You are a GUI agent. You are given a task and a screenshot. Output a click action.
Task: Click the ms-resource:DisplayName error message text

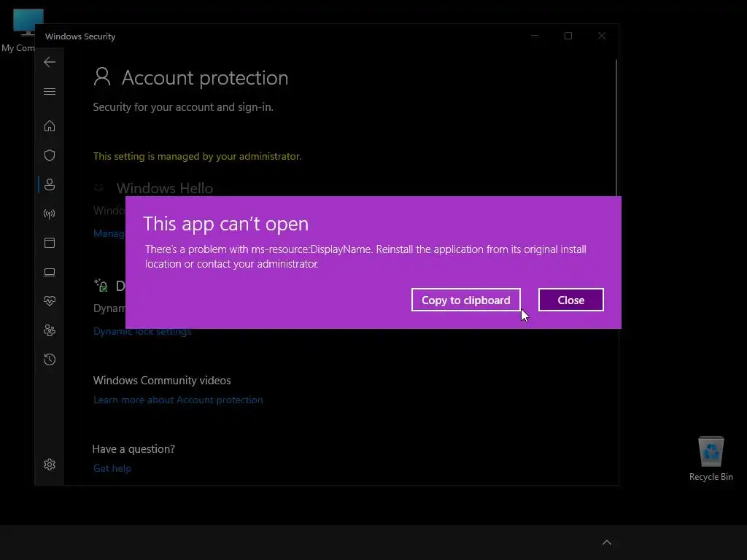pyautogui.click(x=365, y=257)
